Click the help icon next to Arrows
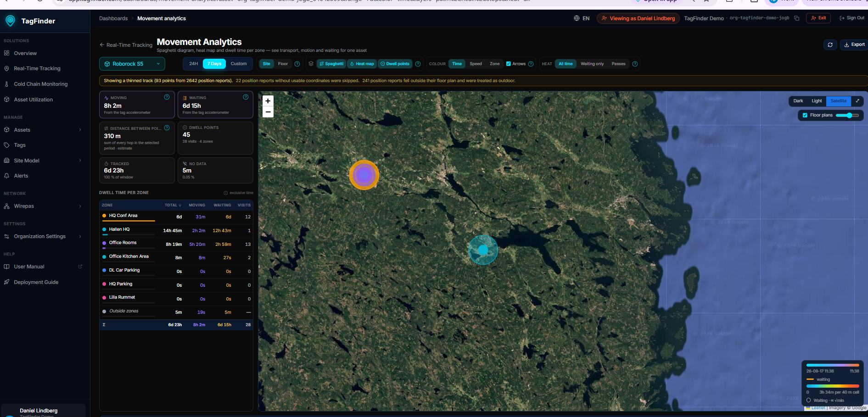Viewport: 868px width, 417px height. click(531, 64)
